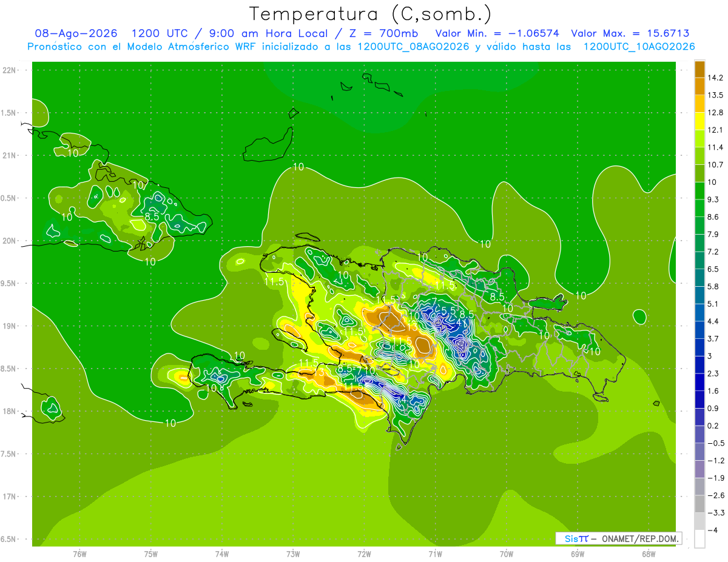Click the '69W' longitude axis label

[578, 554]
